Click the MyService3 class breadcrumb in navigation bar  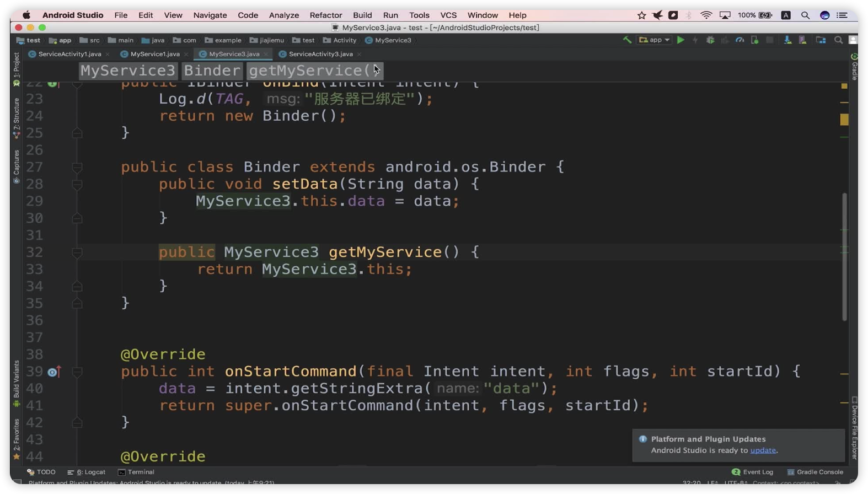(x=388, y=40)
